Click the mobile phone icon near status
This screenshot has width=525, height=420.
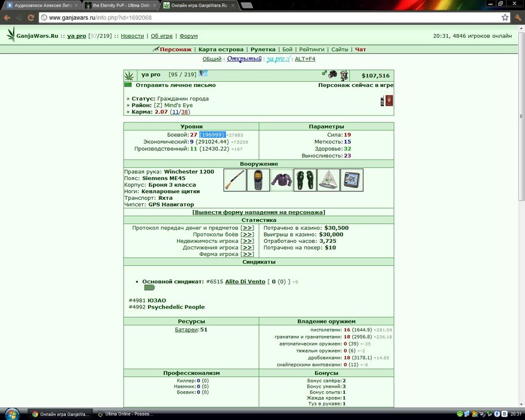382,101
